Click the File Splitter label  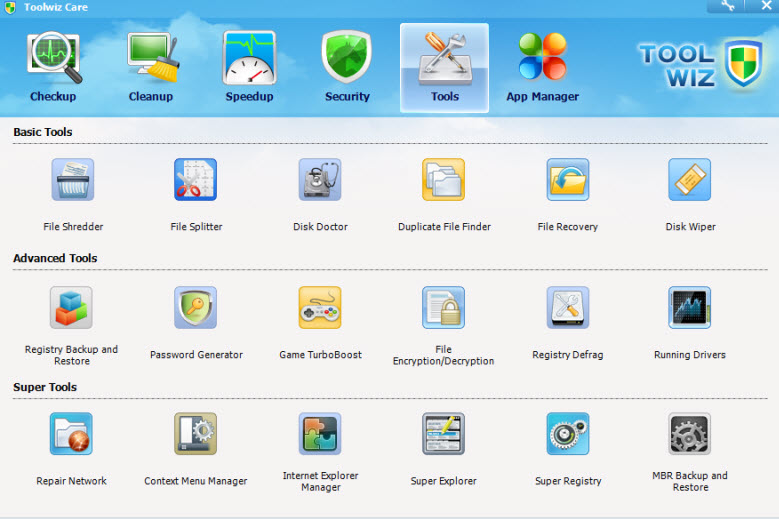pos(196,227)
